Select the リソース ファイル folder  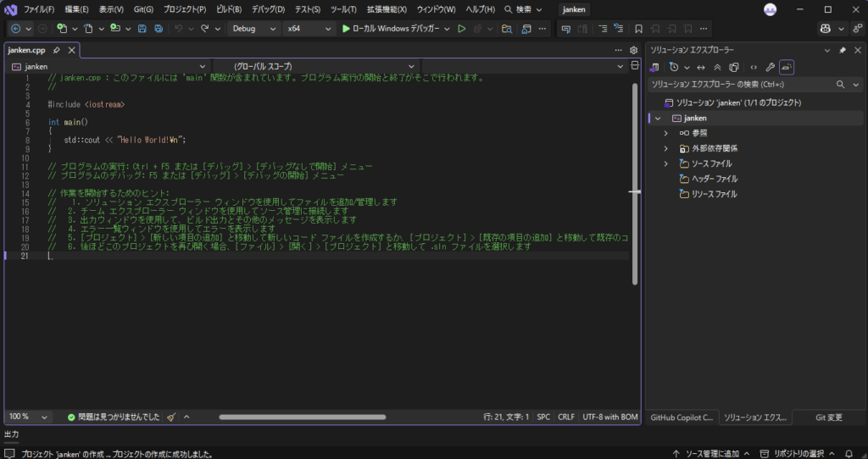714,194
